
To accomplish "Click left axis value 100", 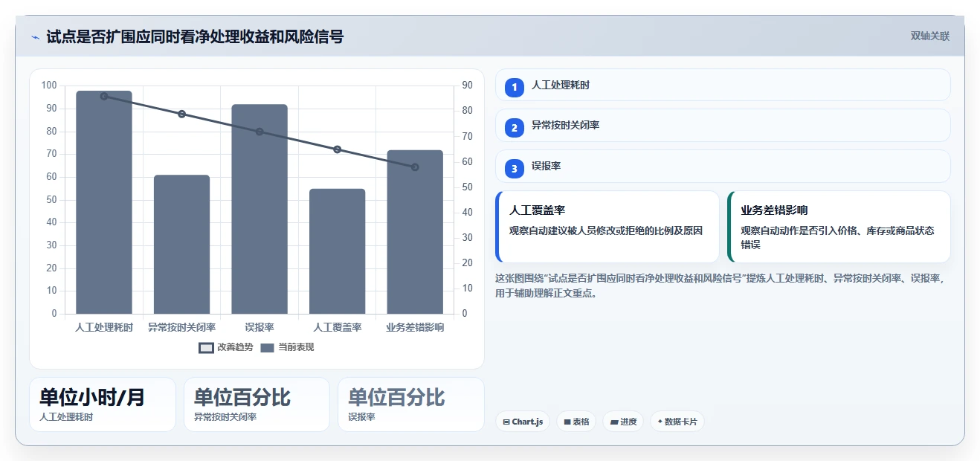I will (49, 86).
